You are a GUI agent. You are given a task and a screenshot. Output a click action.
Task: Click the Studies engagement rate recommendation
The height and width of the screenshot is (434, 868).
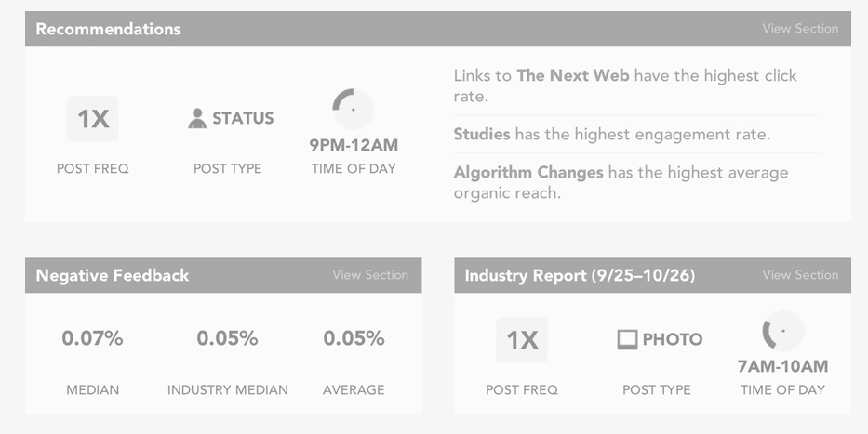tap(612, 135)
